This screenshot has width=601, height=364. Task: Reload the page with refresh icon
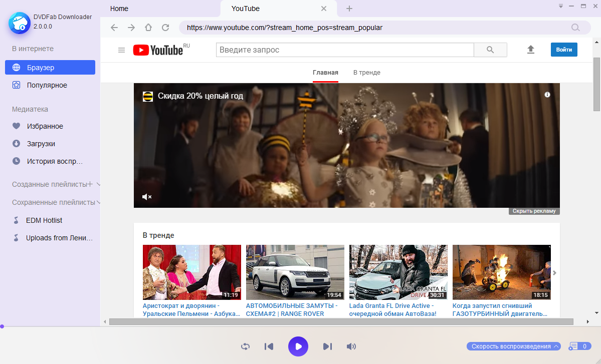click(165, 28)
